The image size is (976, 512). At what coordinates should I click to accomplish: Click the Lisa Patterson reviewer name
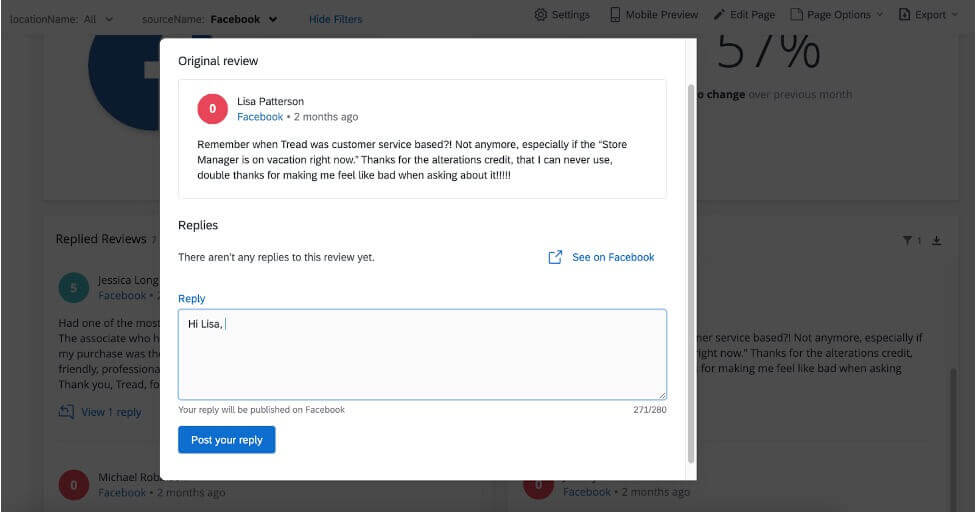pos(270,101)
